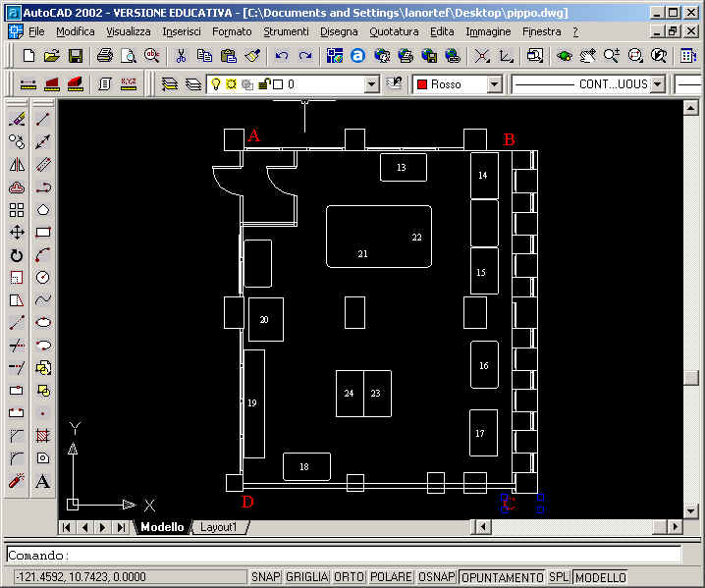
Task: Select the Ellipse draw tool
Action: point(43,323)
